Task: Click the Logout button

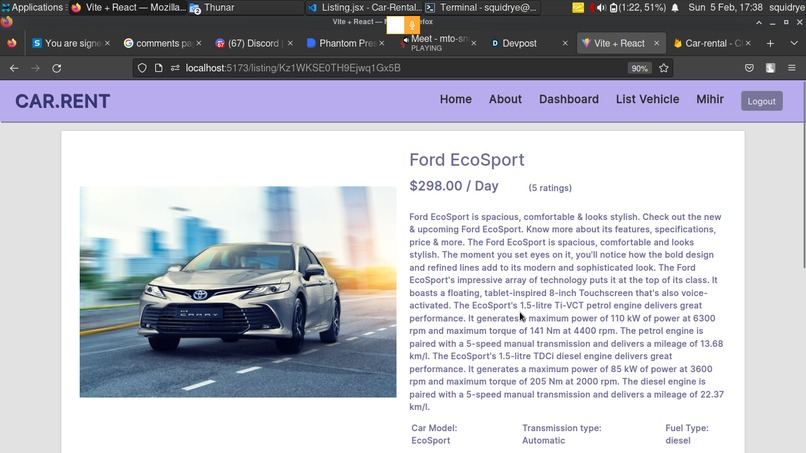Action: point(762,101)
